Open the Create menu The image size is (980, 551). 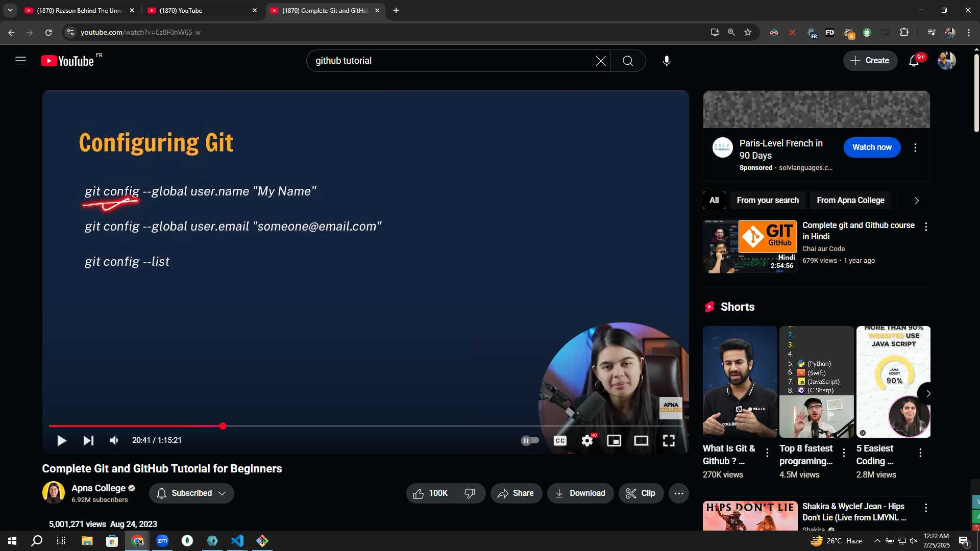click(x=870, y=61)
